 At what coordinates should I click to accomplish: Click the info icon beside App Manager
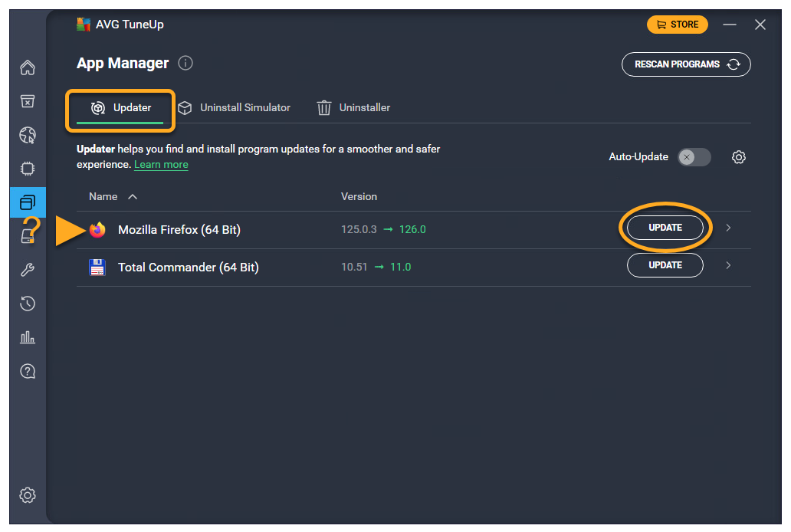185,64
